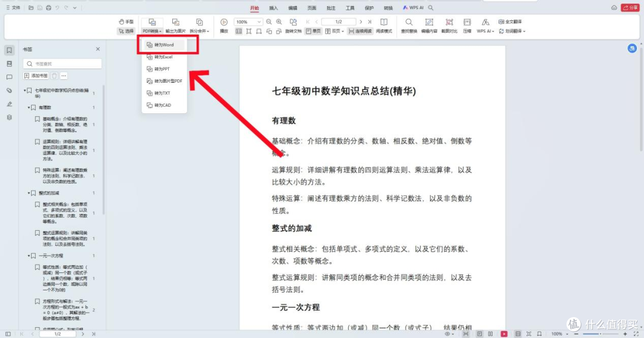
Task: Open the bookmarks panel from the sidebar
Action: coord(9,50)
